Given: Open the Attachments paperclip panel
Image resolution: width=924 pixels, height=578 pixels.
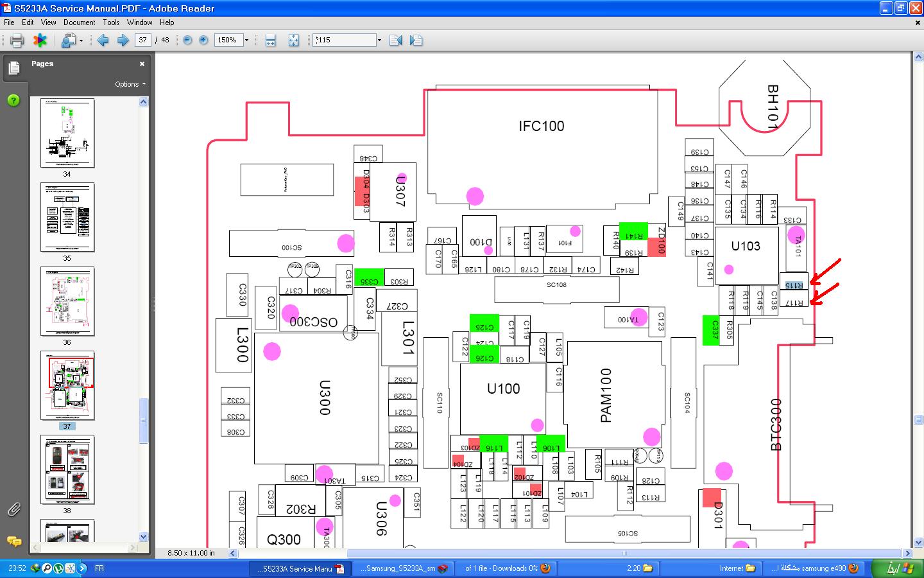Looking at the screenshot, I should (13, 510).
